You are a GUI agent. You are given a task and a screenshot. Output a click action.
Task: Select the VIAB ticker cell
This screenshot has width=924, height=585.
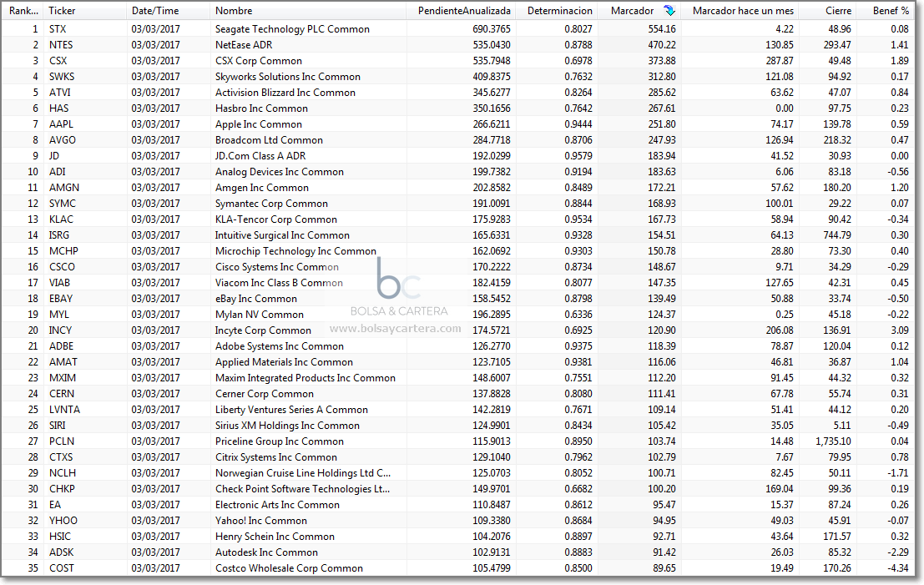click(59, 283)
